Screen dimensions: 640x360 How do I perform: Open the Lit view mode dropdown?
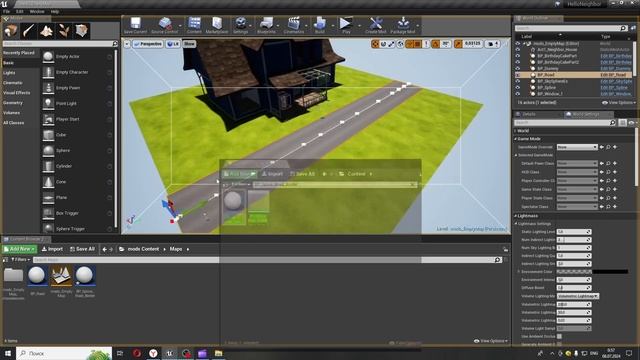(173, 44)
